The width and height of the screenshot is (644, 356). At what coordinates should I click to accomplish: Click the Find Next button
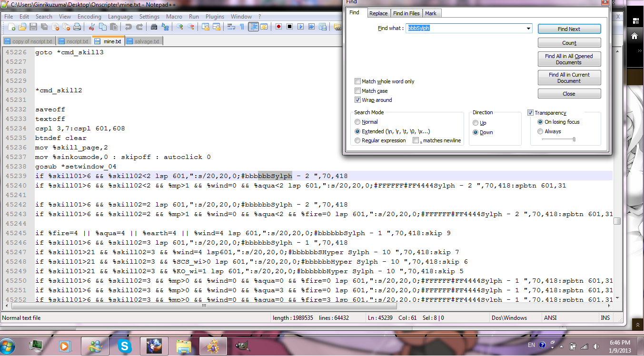[569, 29]
